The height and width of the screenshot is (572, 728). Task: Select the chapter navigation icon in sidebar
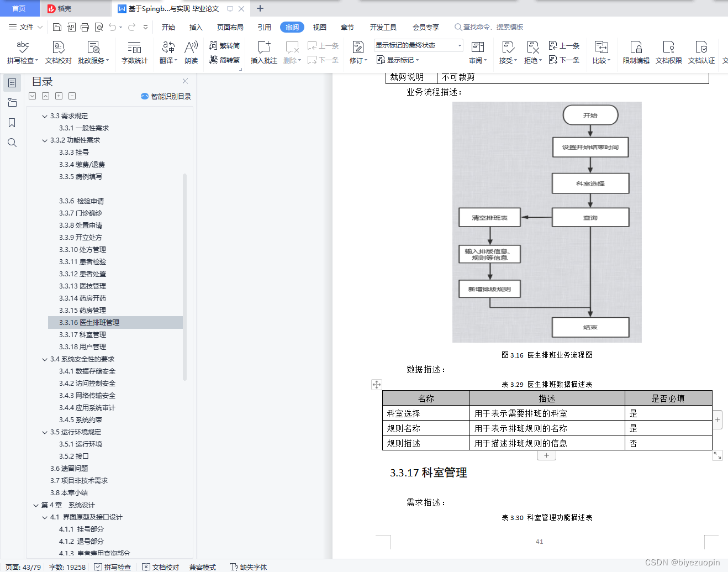pos(12,103)
